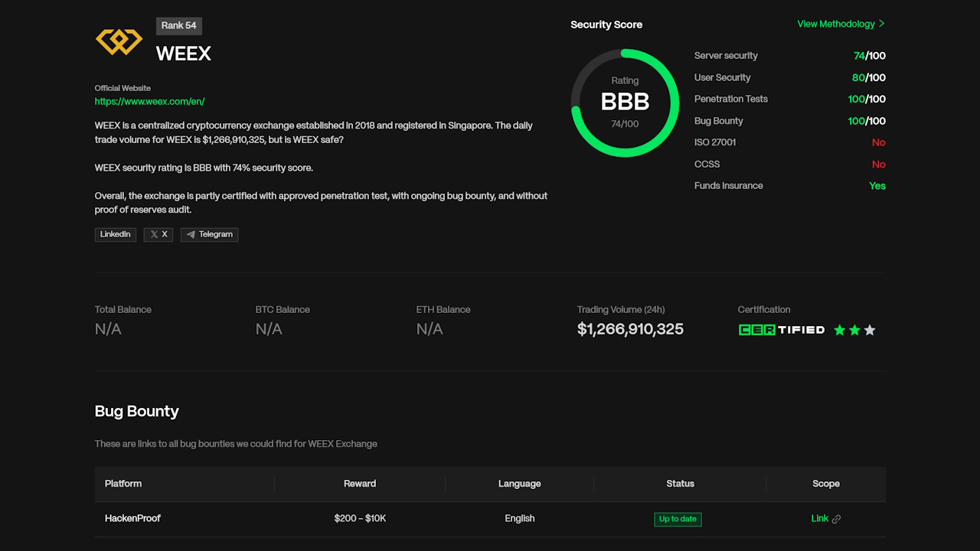Click the chain icon beside Scope Link
This screenshot has width=980, height=551.
836,519
